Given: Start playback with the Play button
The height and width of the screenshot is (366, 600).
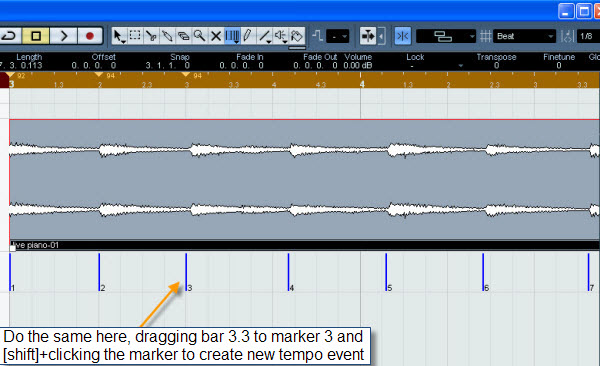Looking at the screenshot, I should [64, 36].
